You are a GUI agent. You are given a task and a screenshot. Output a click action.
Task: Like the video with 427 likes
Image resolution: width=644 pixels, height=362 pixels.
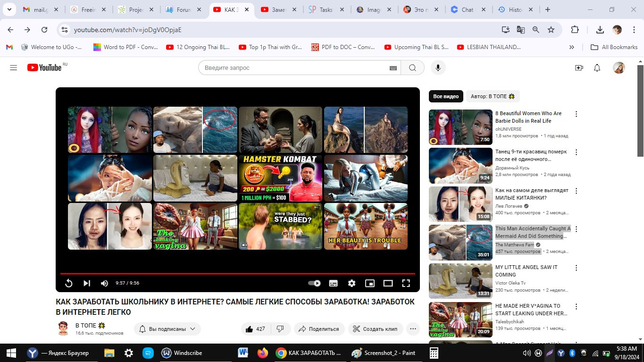255,329
